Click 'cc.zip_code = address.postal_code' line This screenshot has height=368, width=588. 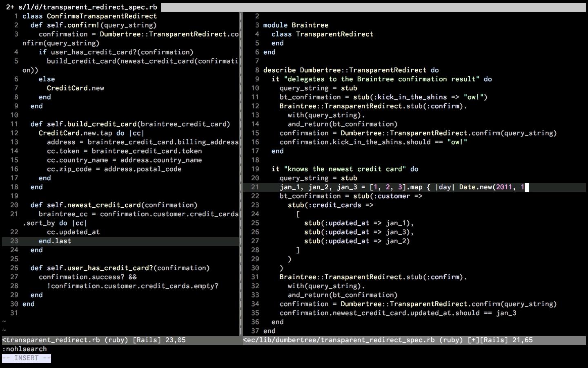point(114,169)
